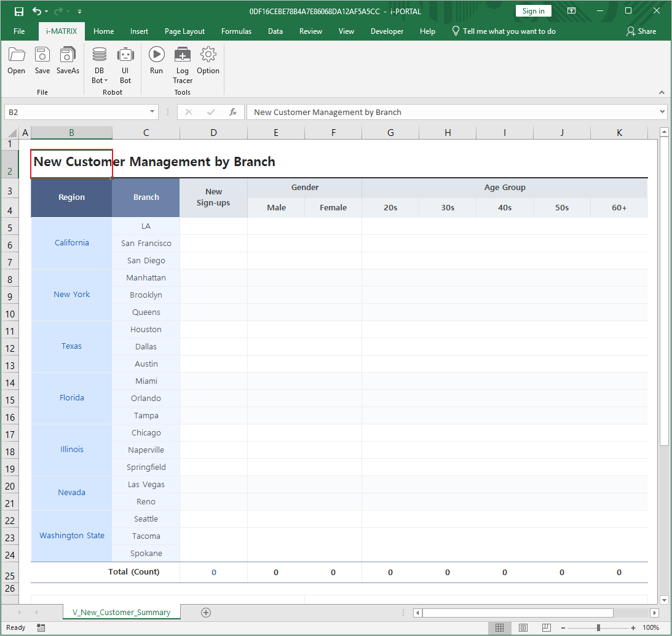Add a new sheet with plus icon

coord(206,612)
